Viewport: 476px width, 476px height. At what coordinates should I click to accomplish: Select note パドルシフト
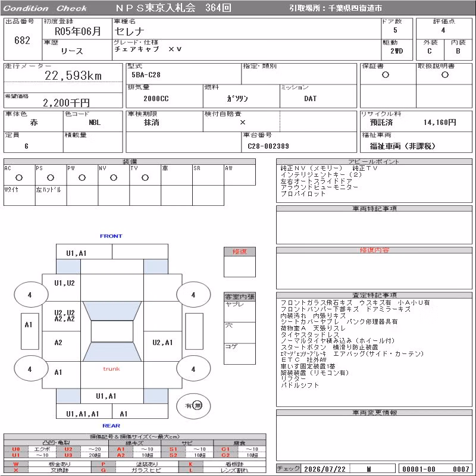tap(300, 386)
